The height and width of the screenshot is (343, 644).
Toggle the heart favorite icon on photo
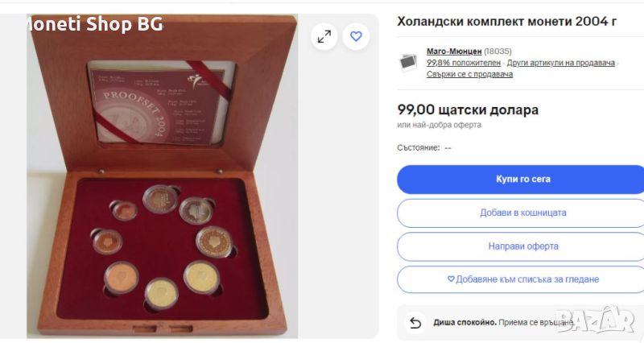click(x=356, y=36)
